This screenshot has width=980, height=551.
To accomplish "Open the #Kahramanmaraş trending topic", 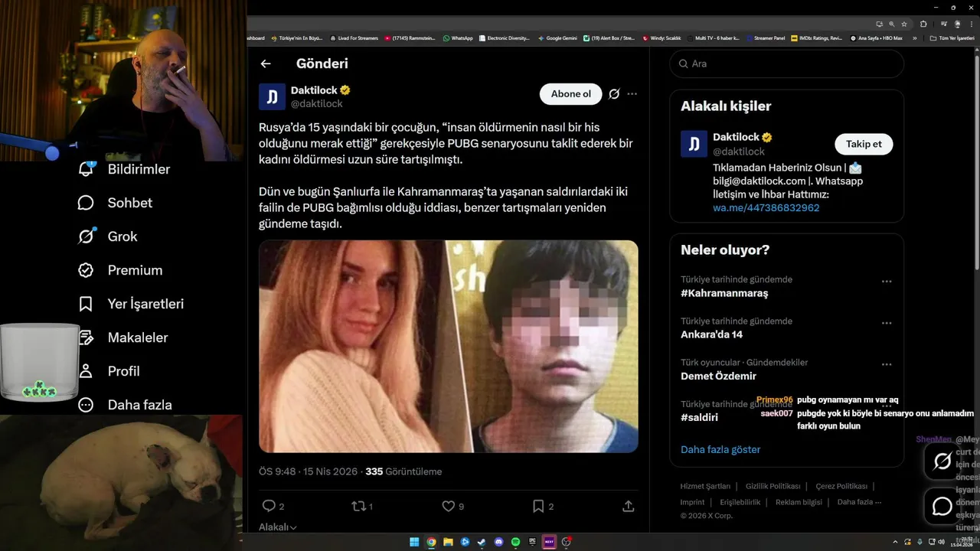I will (x=724, y=293).
